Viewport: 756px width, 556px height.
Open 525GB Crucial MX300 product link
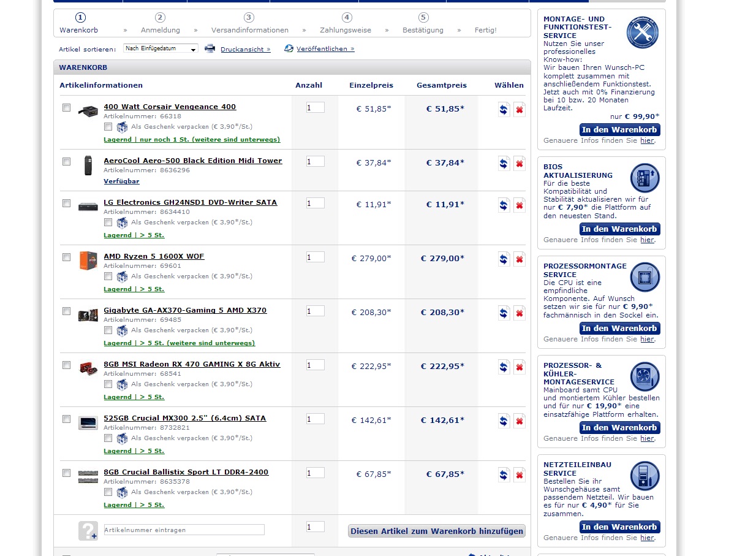point(185,418)
